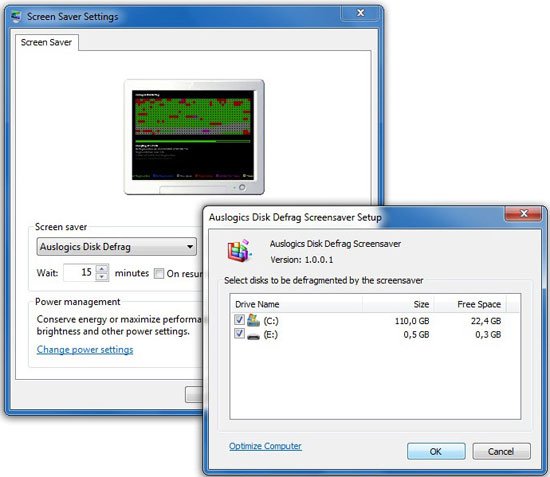Open the Optimize Computer link
This screenshot has height=477, width=550.
click(x=265, y=446)
